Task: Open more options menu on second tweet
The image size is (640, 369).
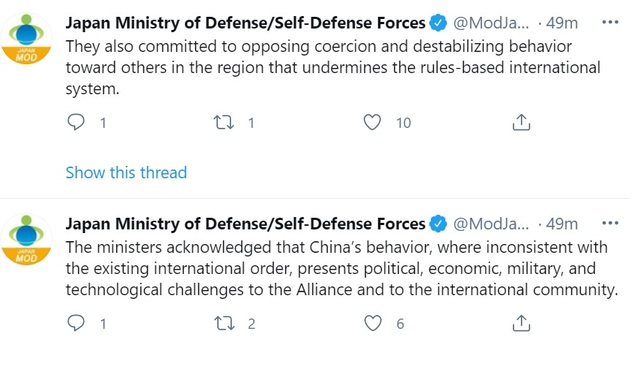Action: (610, 223)
